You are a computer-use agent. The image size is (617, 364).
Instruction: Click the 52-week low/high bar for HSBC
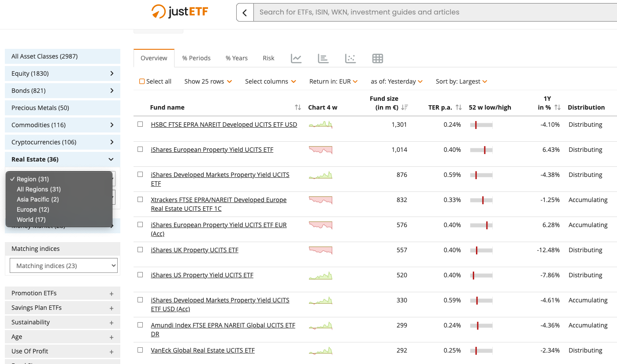pos(481,125)
